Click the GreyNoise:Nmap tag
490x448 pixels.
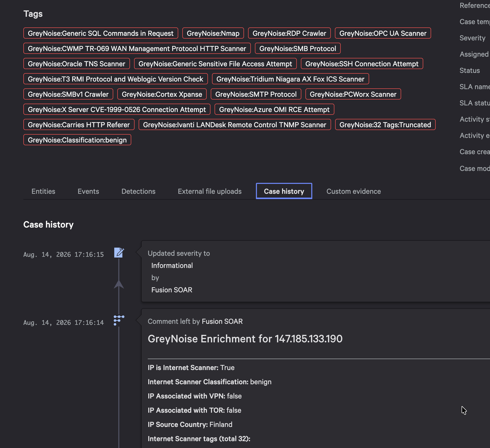(x=213, y=33)
